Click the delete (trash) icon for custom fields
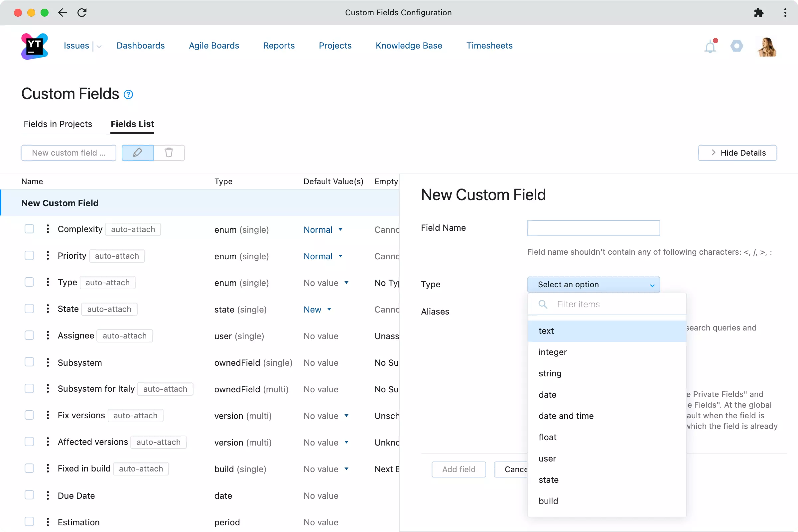Viewport: 798px width, 532px height. click(169, 153)
